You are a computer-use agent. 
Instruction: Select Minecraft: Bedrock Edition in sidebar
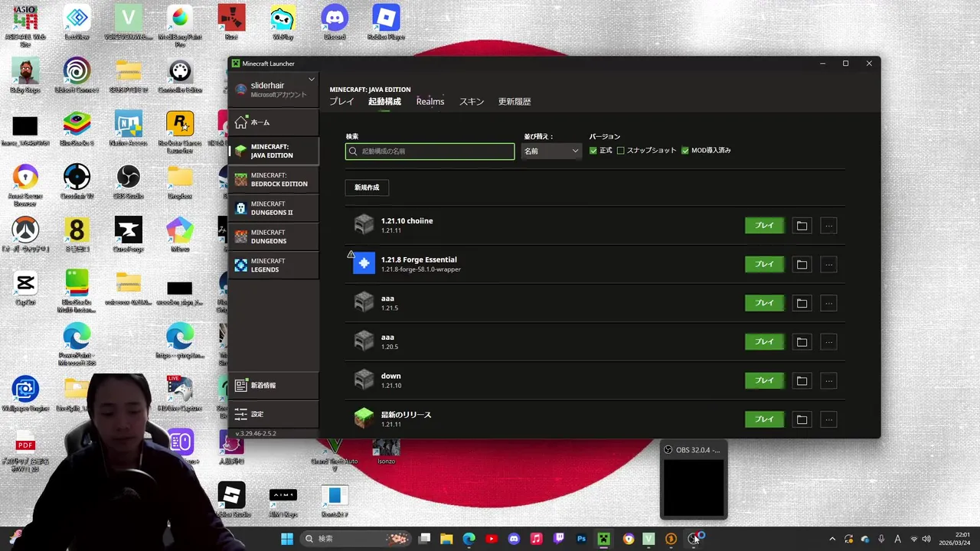point(273,180)
